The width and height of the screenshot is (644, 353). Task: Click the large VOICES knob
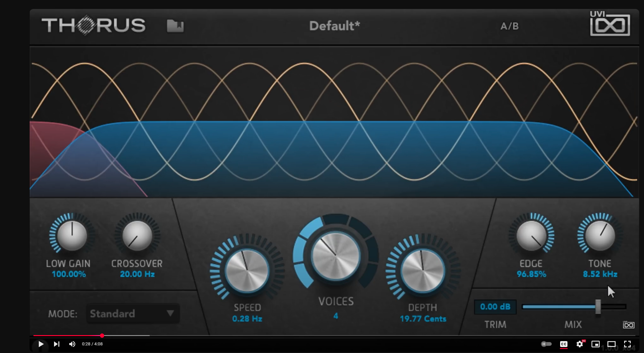pos(336,256)
